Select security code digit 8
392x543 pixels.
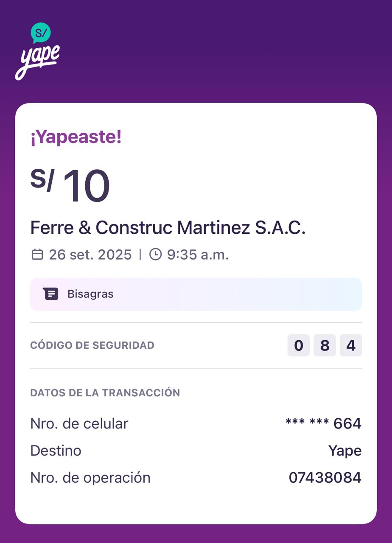pos(325,345)
